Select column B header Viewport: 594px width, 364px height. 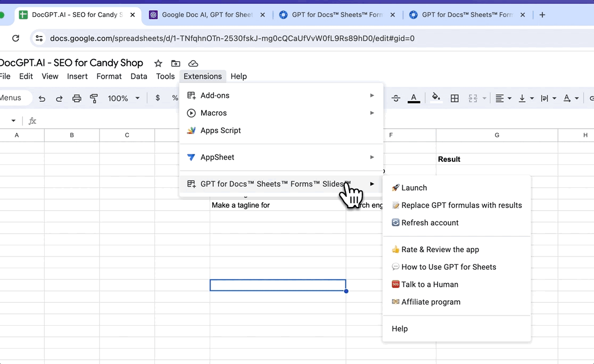pyautogui.click(x=72, y=135)
